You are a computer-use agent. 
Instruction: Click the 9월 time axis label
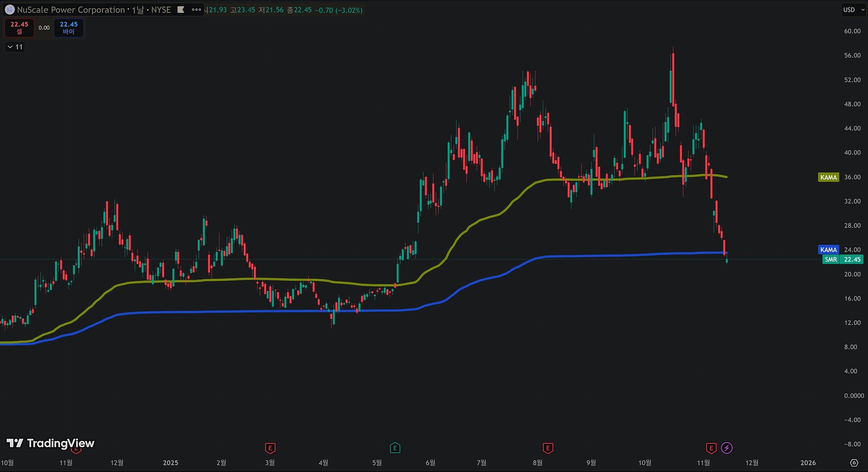(x=591, y=463)
